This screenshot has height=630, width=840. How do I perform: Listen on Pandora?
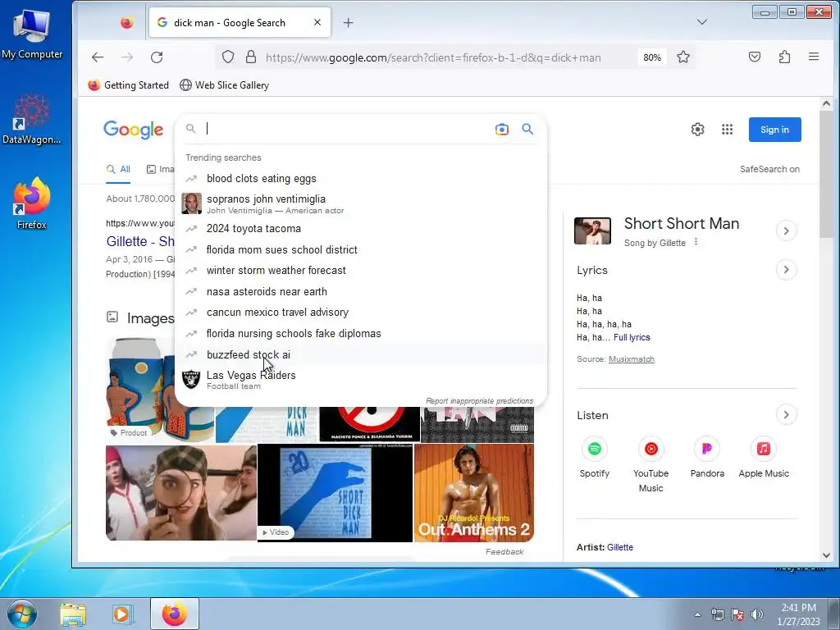click(707, 458)
